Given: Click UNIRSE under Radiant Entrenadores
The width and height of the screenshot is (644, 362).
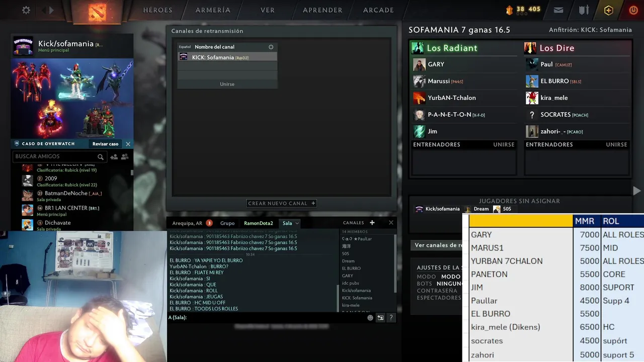Looking at the screenshot, I should (x=504, y=145).
